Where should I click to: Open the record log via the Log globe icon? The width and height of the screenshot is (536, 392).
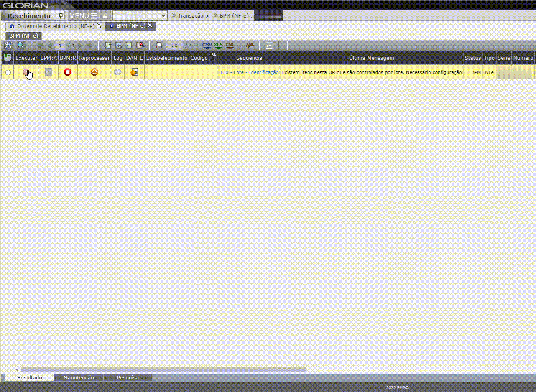point(117,72)
